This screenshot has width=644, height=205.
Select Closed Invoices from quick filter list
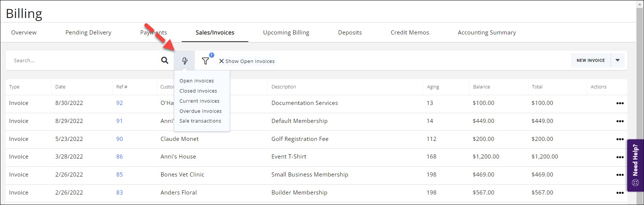198,91
